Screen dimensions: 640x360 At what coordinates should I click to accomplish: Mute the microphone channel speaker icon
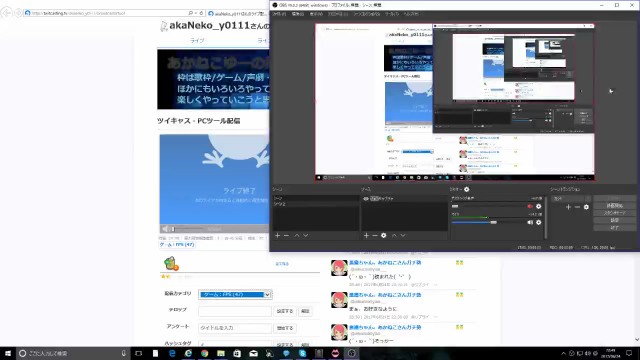(x=530, y=222)
